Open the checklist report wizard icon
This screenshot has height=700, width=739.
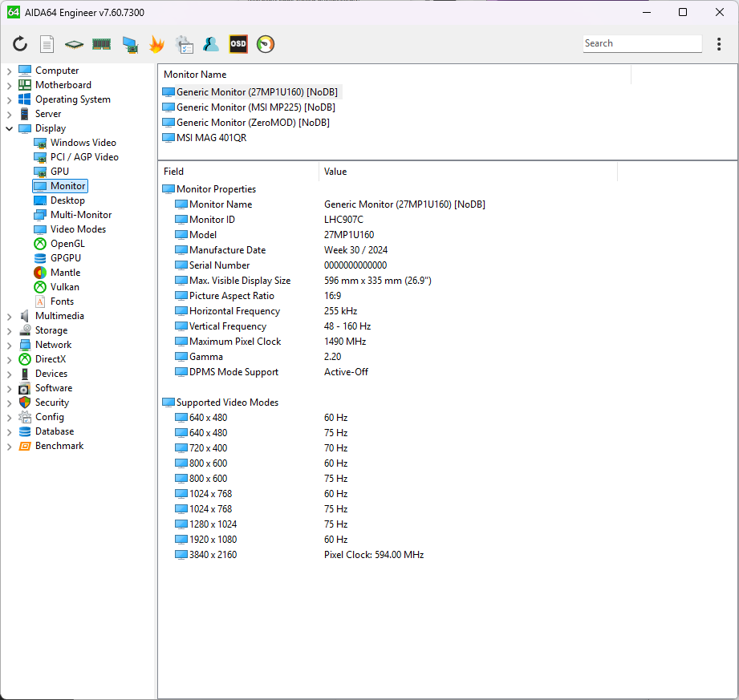[185, 44]
